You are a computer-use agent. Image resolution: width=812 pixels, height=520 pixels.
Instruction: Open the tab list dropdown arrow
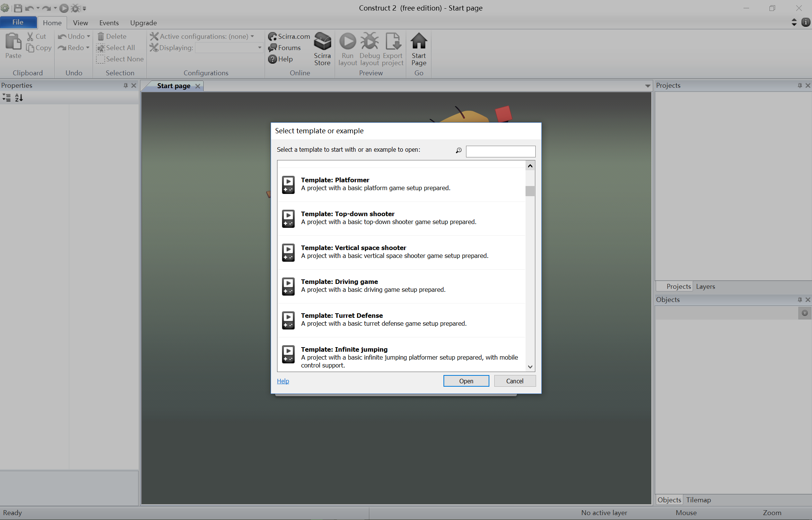(647, 86)
